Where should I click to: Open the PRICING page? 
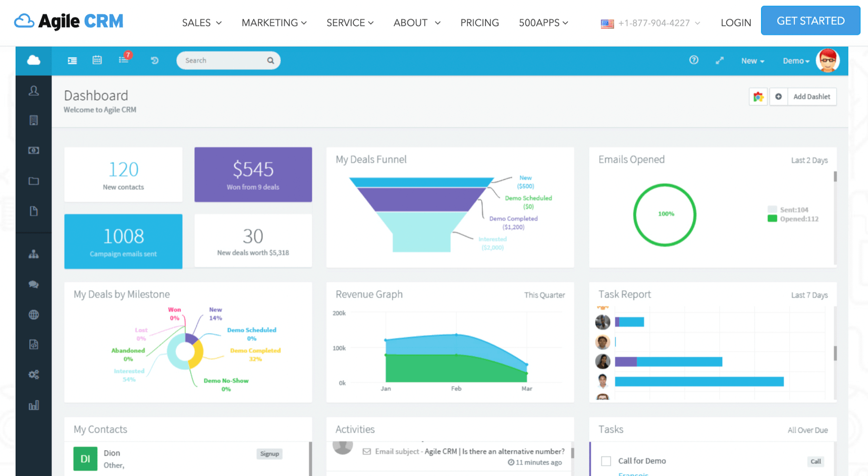click(x=479, y=23)
